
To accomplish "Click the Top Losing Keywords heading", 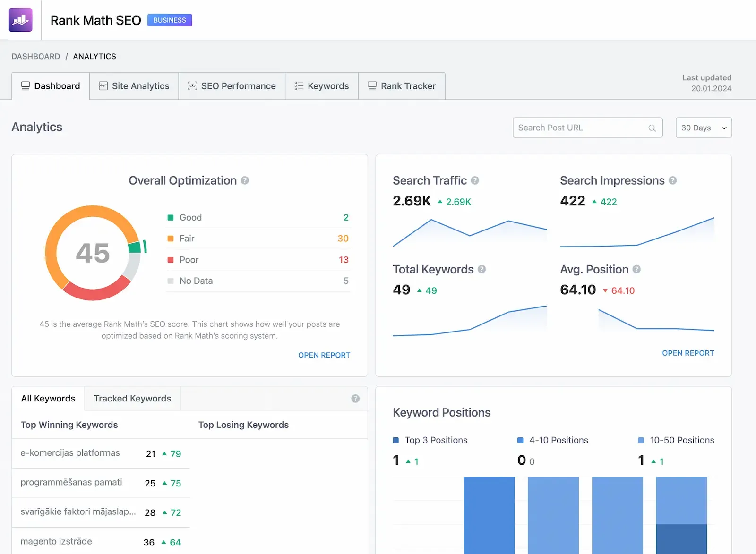I will pyautogui.click(x=243, y=425).
